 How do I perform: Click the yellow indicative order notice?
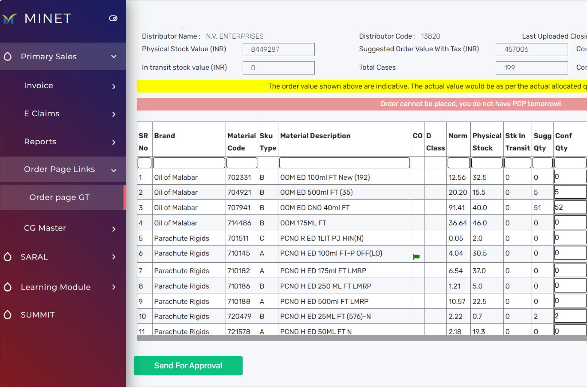pyautogui.click(x=362, y=86)
